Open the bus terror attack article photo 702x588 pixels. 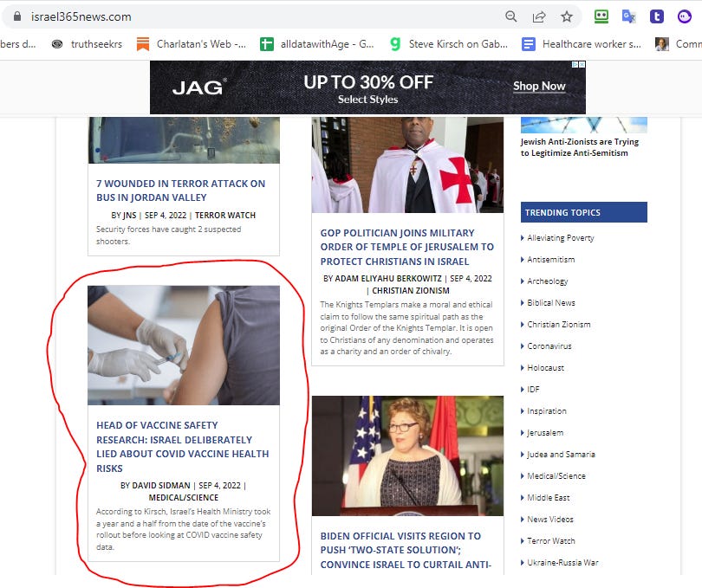coord(184,140)
